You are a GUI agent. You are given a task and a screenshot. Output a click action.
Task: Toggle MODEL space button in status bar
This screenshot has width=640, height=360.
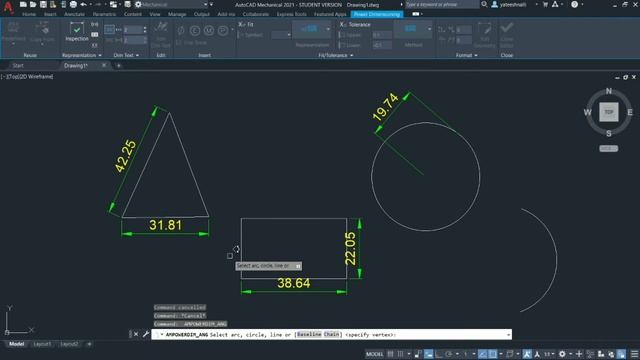coord(375,354)
